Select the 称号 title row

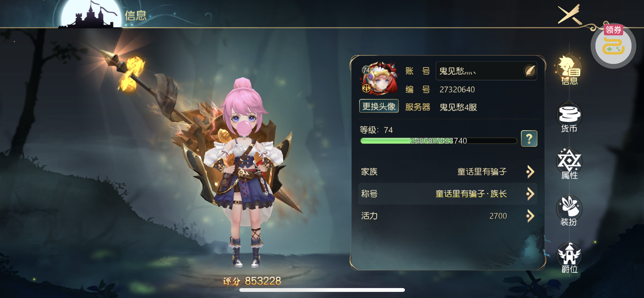(x=448, y=194)
